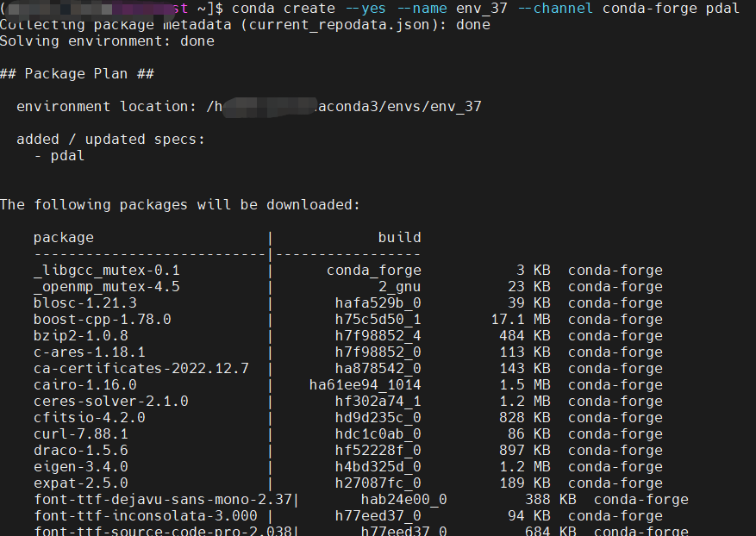The width and height of the screenshot is (756, 536).
Task: Click build string 'ha878542_0'
Action: 378,369
